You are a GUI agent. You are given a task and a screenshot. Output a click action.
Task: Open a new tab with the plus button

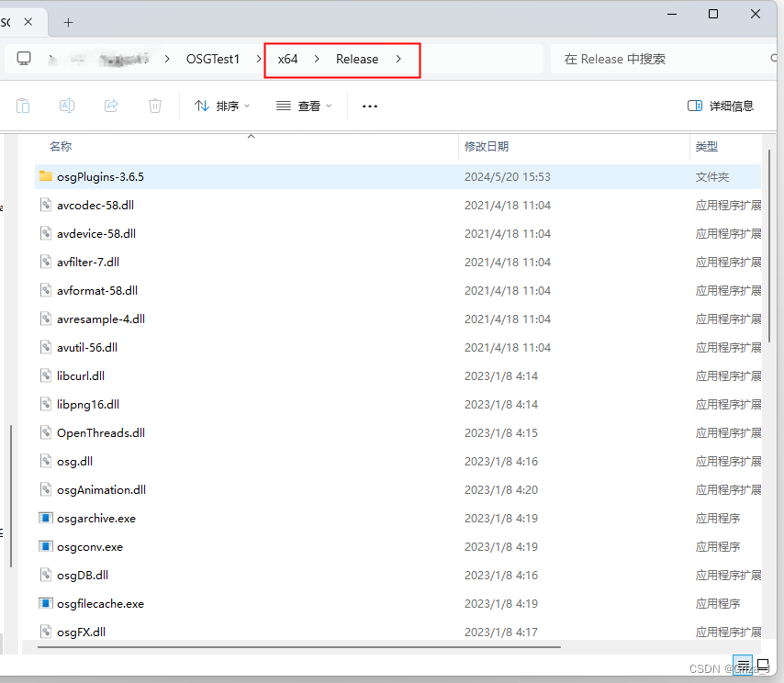[x=68, y=22]
